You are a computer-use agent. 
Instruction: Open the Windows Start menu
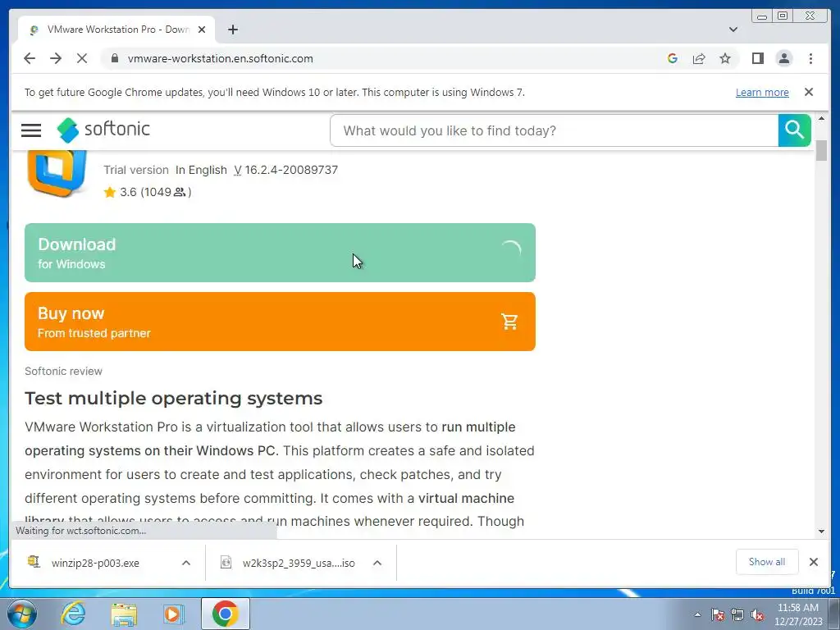pos(22,614)
